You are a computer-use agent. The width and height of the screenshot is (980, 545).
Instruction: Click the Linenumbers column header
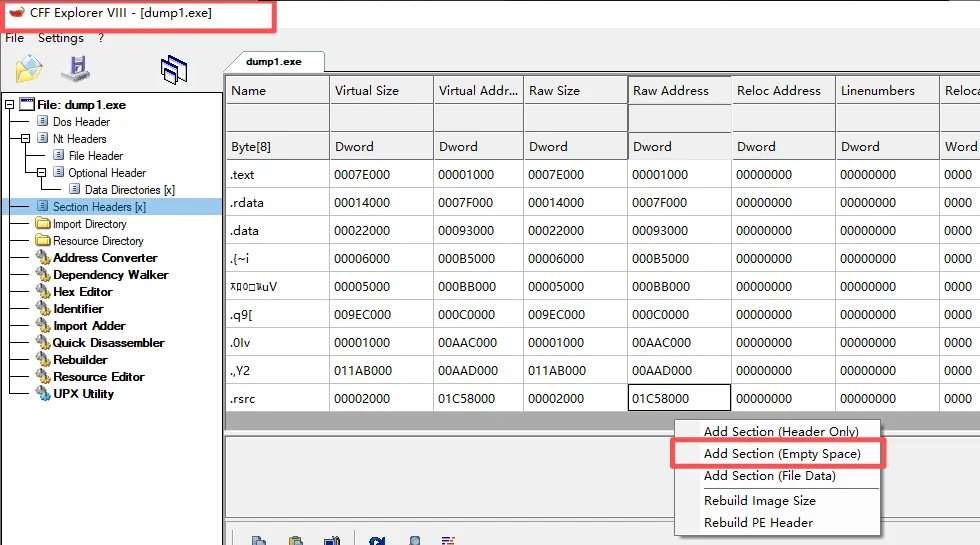click(887, 90)
